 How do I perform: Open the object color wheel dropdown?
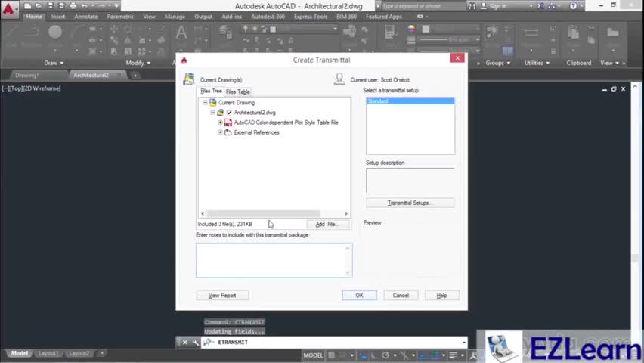[411, 29]
